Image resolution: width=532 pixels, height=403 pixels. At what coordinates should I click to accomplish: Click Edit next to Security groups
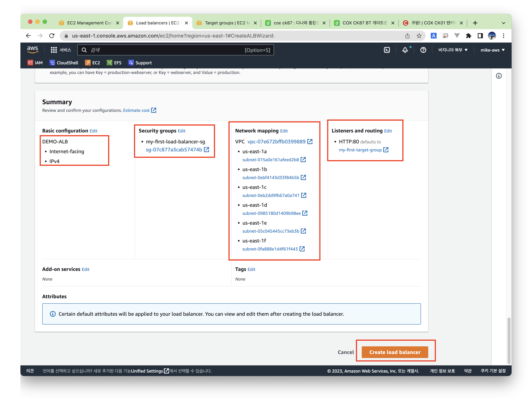click(x=182, y=131)
